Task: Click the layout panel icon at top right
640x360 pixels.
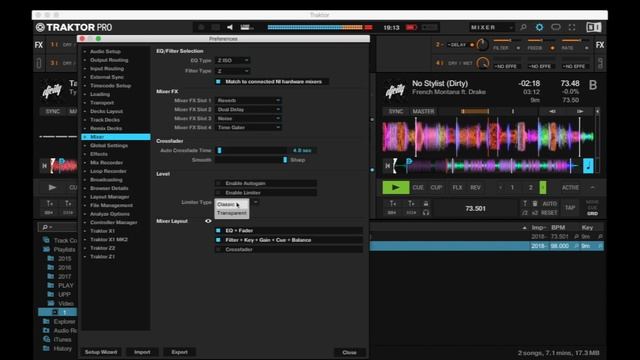Action: point(593,27)
